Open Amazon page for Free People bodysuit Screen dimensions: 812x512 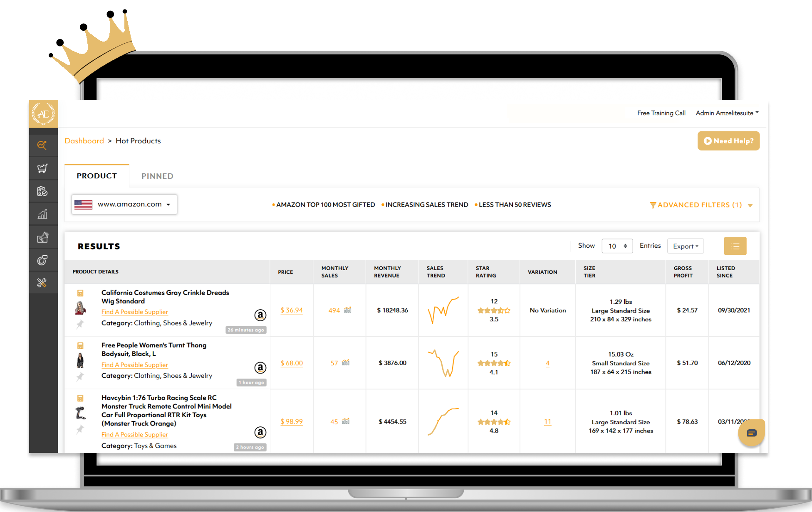click(x=260, y=368)
